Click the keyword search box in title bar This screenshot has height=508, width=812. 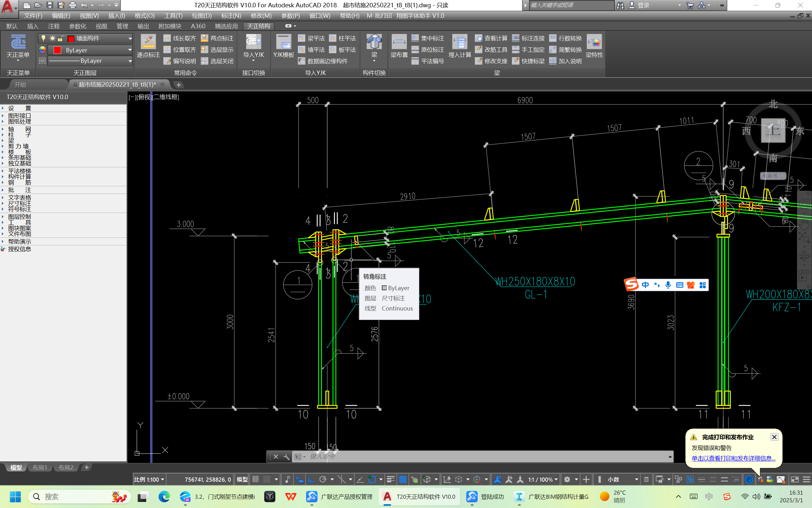572,5
